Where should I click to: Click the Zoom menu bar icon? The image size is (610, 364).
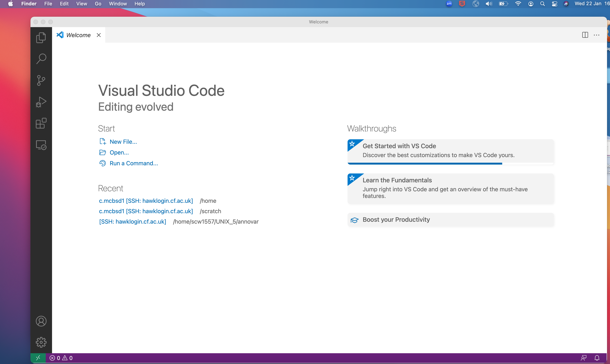tap(449, 4)
